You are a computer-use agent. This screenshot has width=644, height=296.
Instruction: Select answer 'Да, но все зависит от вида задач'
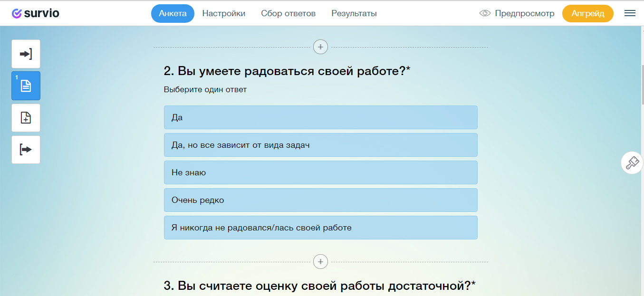pyautogui.click(x=321, y=145)
